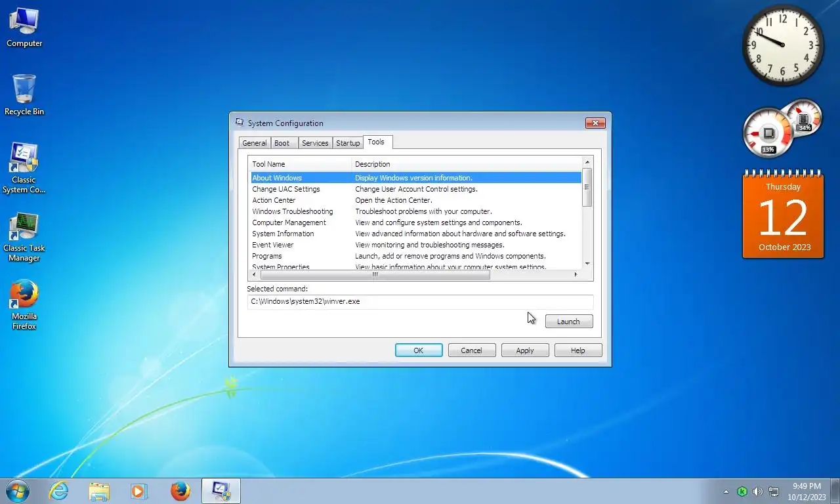Image resolution: width=840 pixels, height=504 pixels.
Task: Select Computer Management row
Action: coord(416,222)
